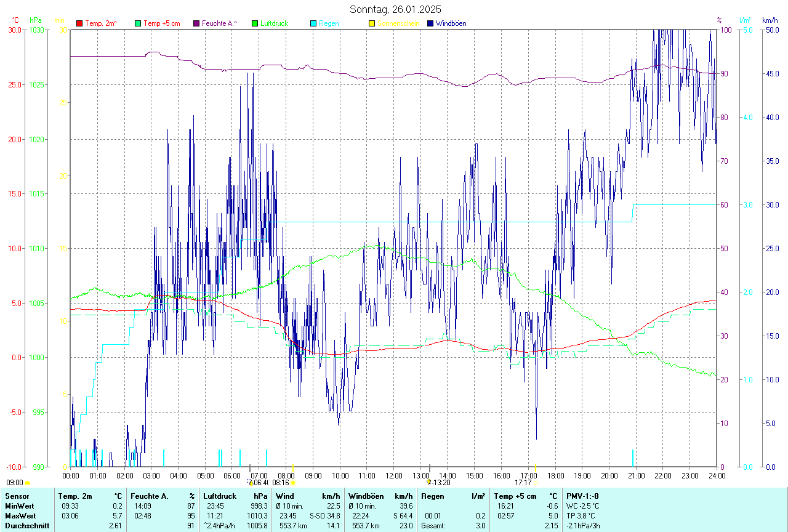
Task: Click the 30.0 °C axis value
Action: [x=15, y=30]
